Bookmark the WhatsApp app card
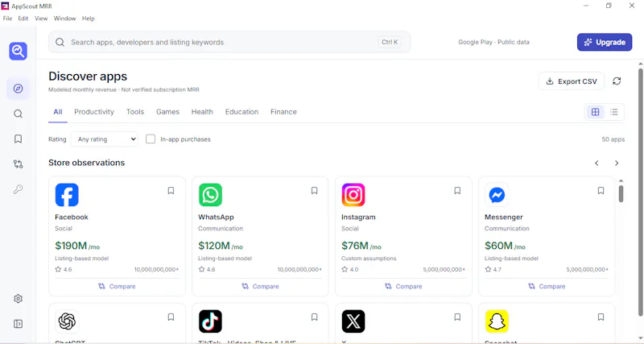The width and height of the screenshot is (644, 344). click(314, 191)
